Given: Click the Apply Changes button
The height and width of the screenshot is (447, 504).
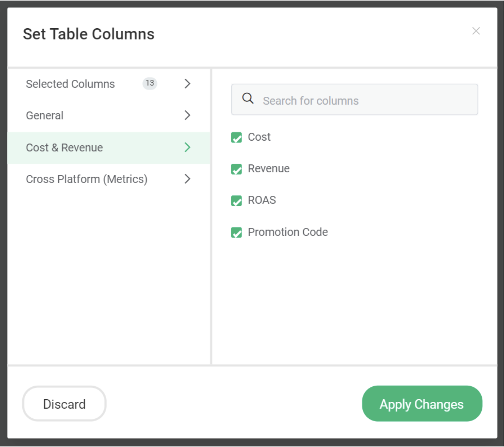Looking at the screenshot, I should (x=422, y=404).
